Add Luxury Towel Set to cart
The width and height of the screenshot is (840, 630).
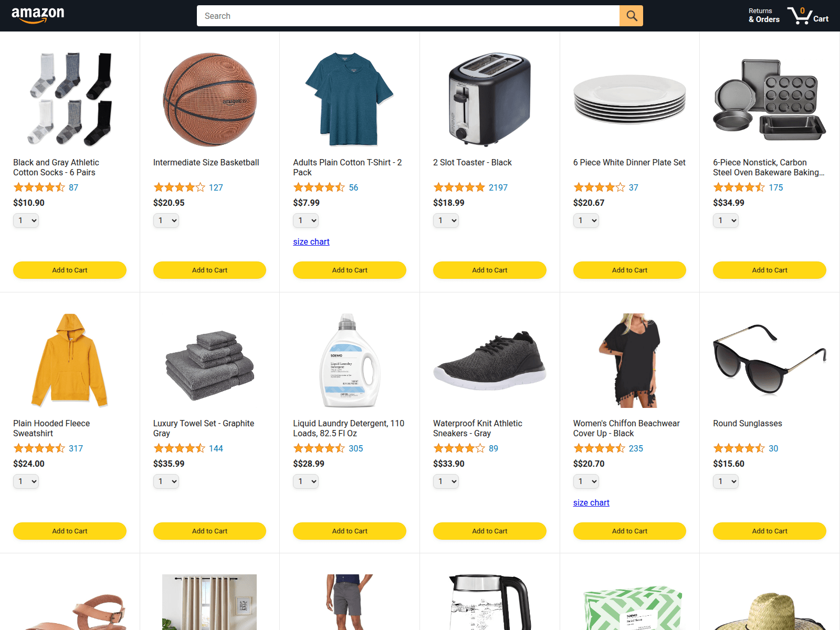209,531
